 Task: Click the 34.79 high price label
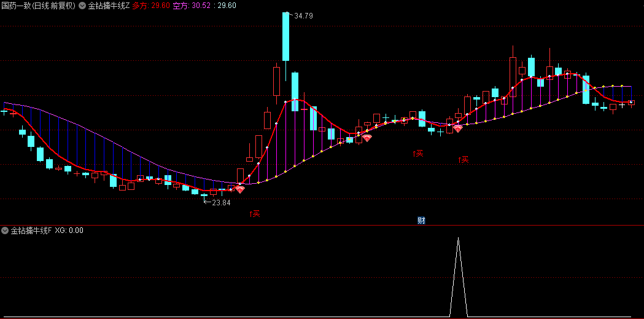point(303,16)
